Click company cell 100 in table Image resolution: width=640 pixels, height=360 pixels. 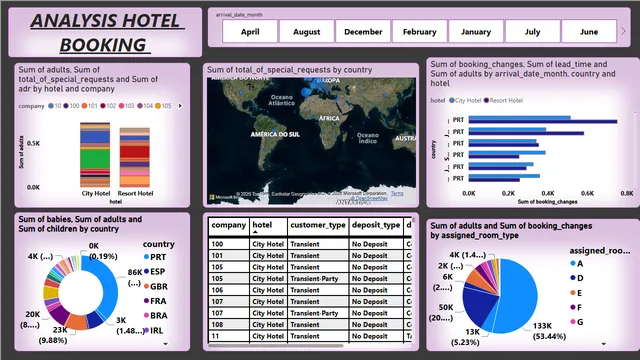click(x=229, y=244)
